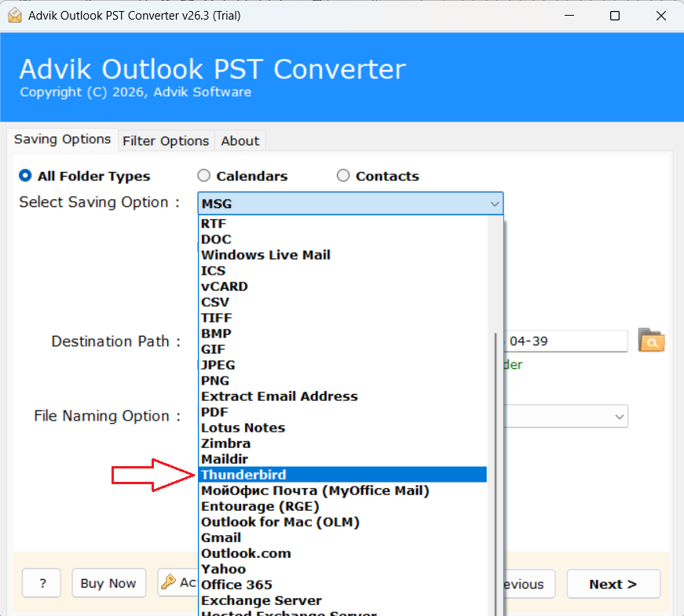Screen dimensions: 684x616
Task: Maximize the Advik PST Converter window
Action: [x=615, y=16]
